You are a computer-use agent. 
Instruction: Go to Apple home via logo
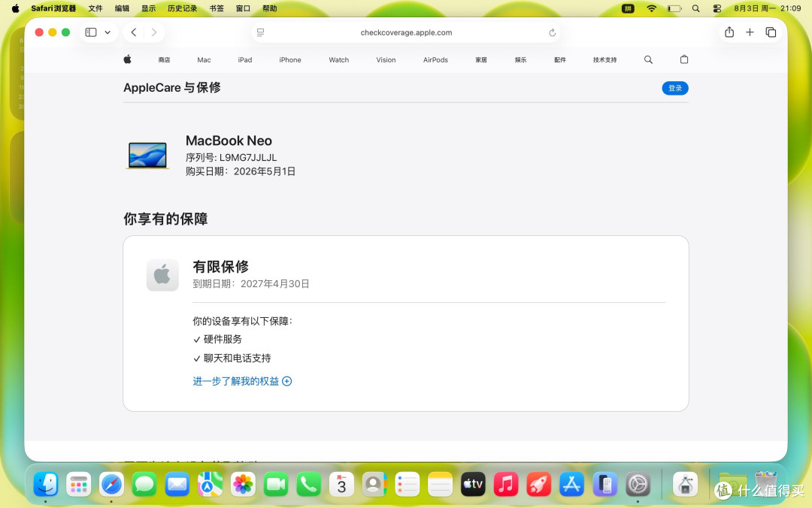(127, 59)
